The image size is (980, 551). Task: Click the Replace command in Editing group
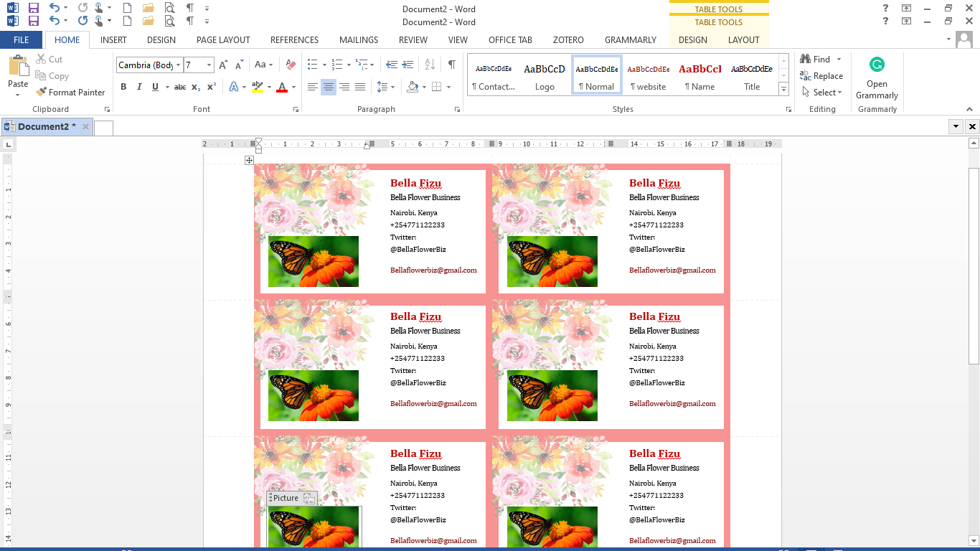pyautogui.click(x=822, y=75)
